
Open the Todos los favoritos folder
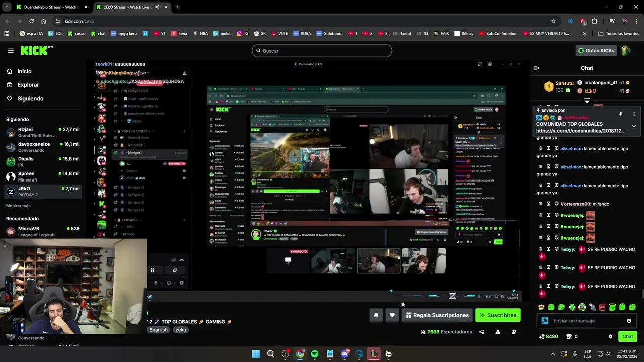tap(619, 34)
